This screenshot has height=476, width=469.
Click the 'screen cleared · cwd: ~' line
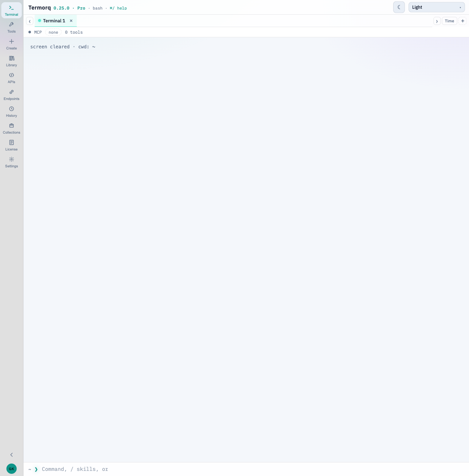[63, 47]
